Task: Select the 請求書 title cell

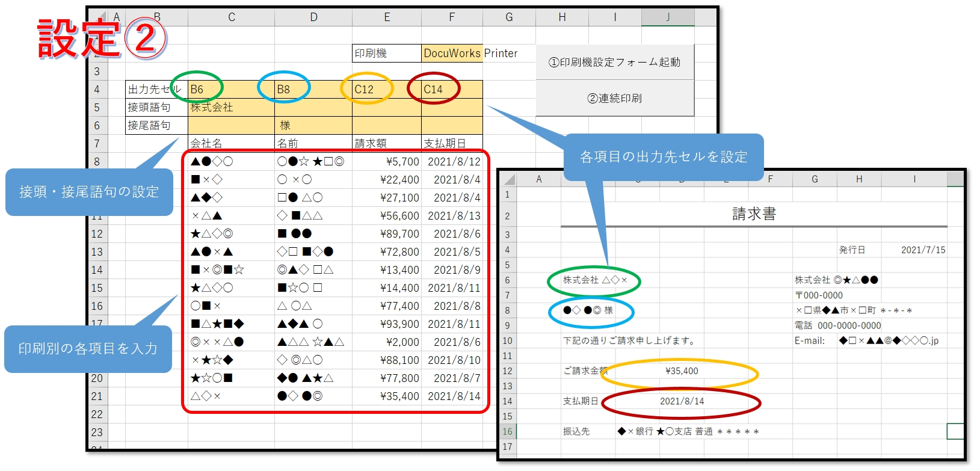Action: [754, 214]
